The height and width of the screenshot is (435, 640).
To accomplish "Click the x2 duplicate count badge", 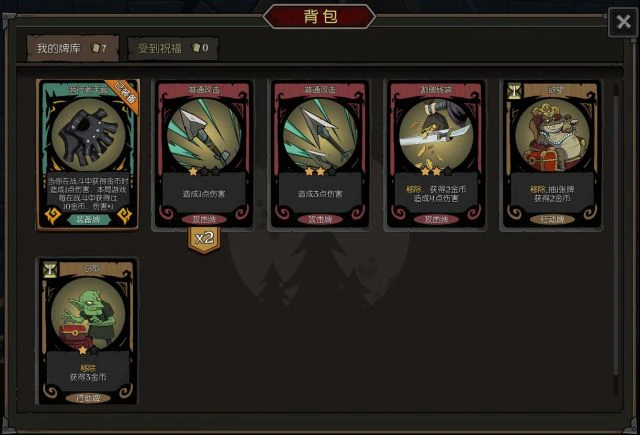I will [x=204, y=239].
